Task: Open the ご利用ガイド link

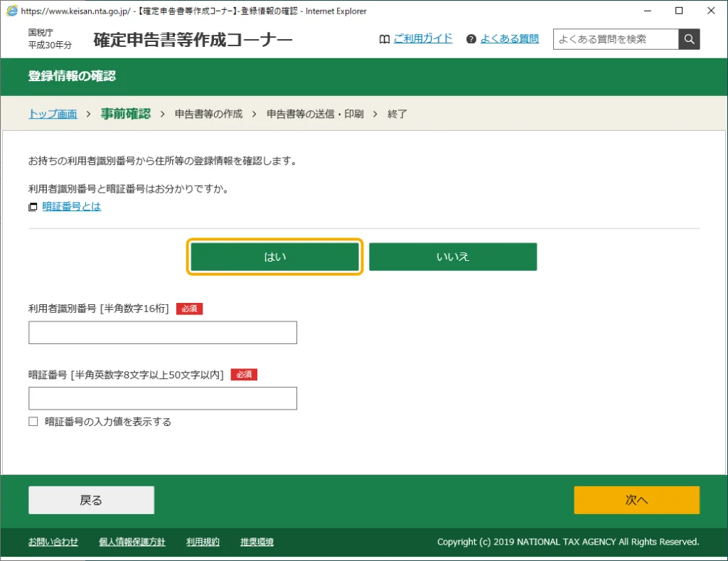Action: [x=423, y=38]
